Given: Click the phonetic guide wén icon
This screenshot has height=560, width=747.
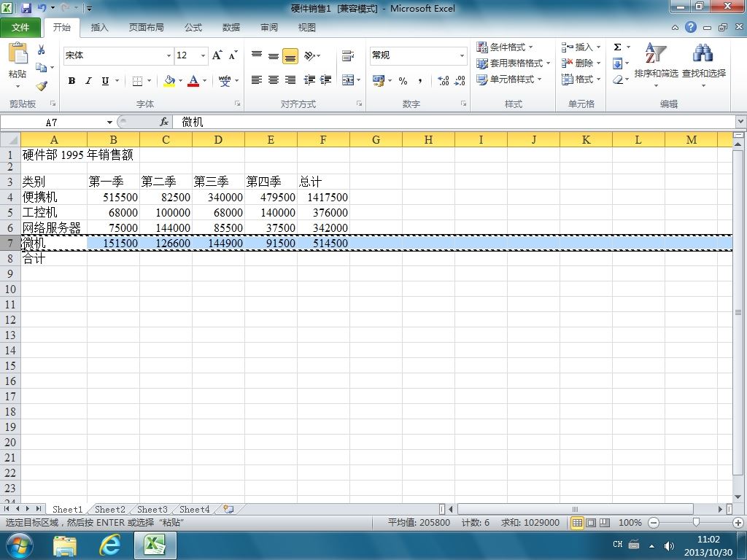Looking at the screenshot, I should pos(225,80).
